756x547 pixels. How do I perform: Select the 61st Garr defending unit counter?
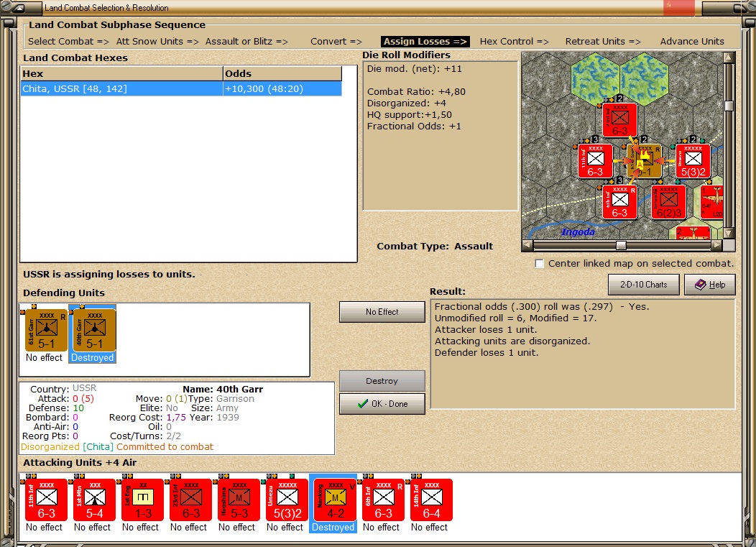coord(46,330)
